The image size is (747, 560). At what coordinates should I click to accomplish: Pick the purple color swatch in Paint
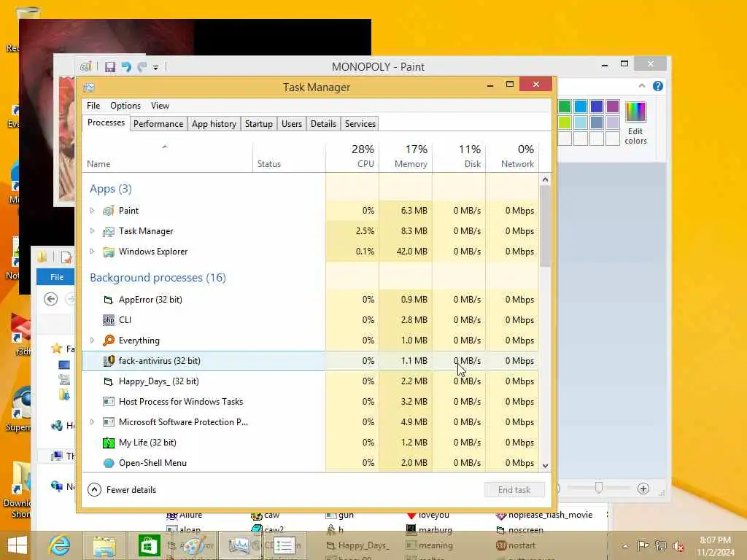point(613,106)
